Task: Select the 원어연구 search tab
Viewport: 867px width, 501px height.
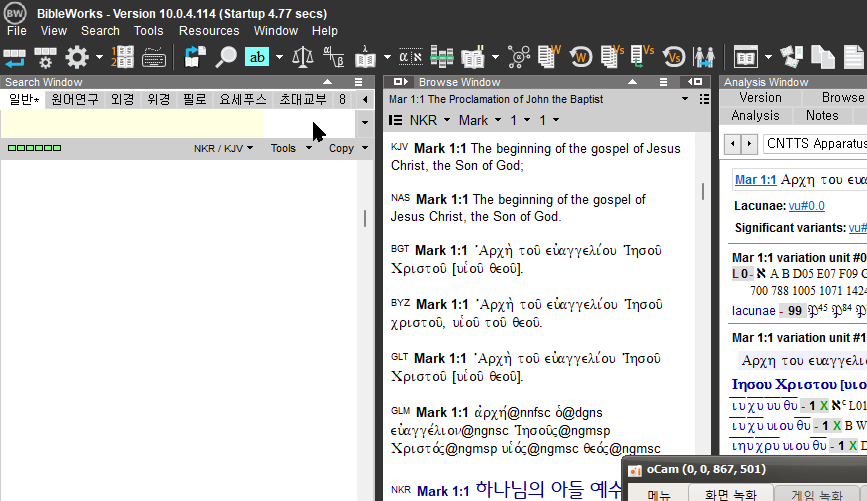Action: 75,100
